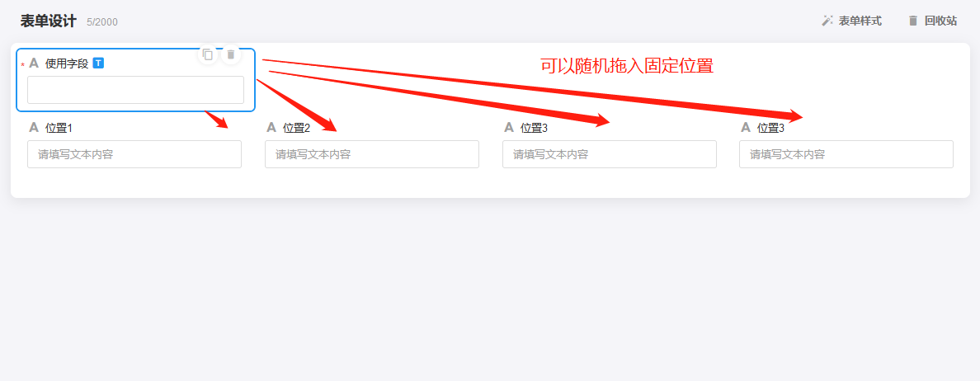
Task: Click the input under the rightmost 位置3 label
Action: tap(846, 154)
